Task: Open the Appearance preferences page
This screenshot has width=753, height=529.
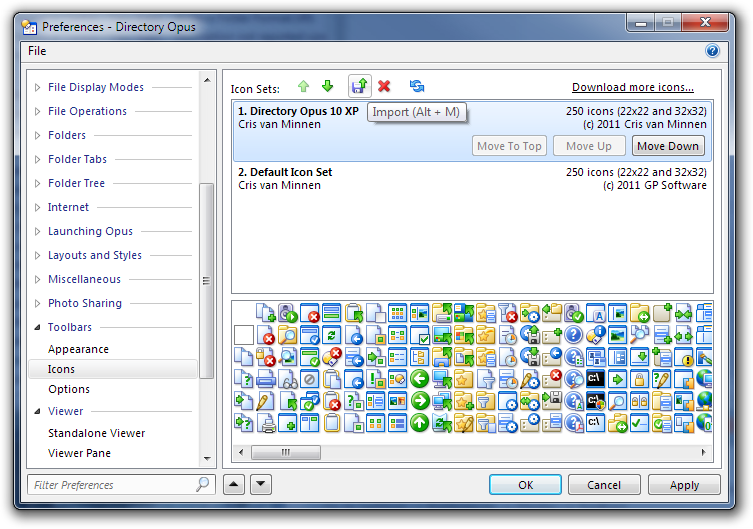Action: pos(78,349)
